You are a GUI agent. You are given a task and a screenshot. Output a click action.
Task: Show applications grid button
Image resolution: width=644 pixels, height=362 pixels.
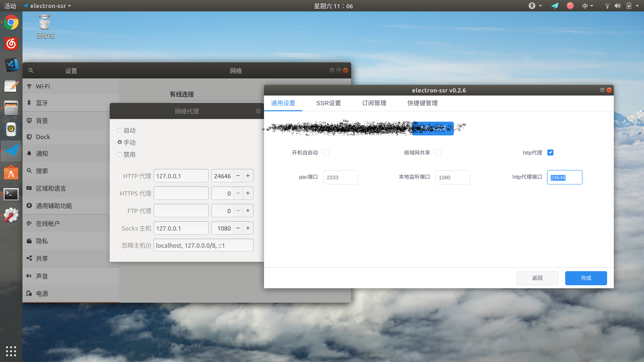[x=11, y=351]
